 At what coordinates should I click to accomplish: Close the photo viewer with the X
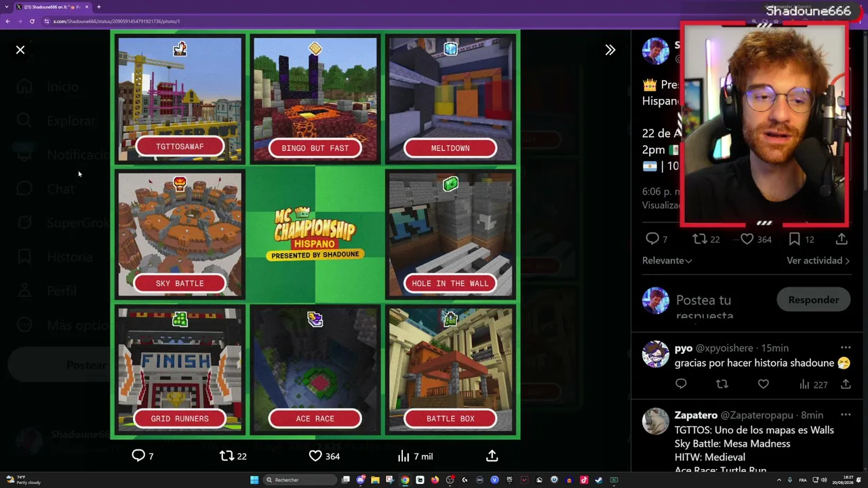[x=20, y=49]
